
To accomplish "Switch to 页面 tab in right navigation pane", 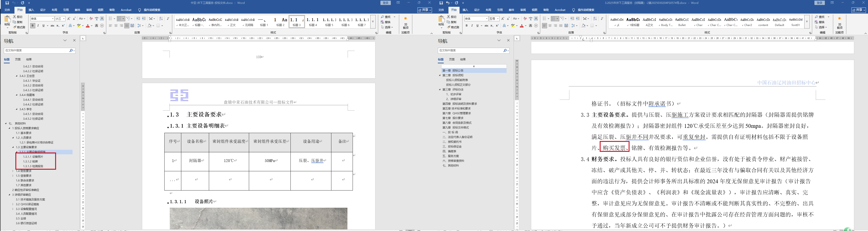I will pos(452,59).
